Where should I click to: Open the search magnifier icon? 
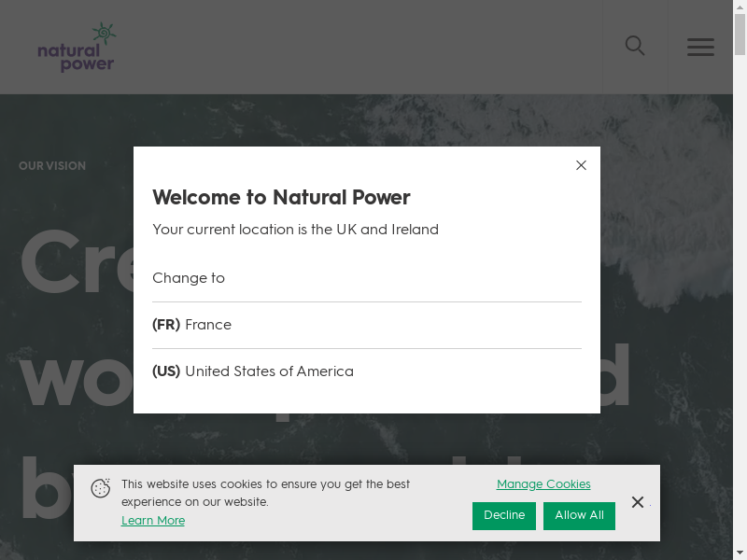coord(635,46)
